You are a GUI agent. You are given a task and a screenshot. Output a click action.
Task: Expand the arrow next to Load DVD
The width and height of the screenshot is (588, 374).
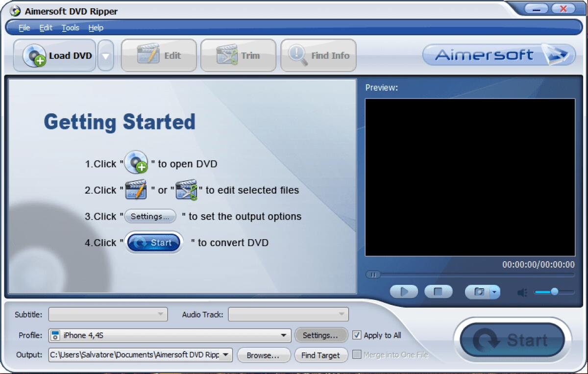[106, 55]
